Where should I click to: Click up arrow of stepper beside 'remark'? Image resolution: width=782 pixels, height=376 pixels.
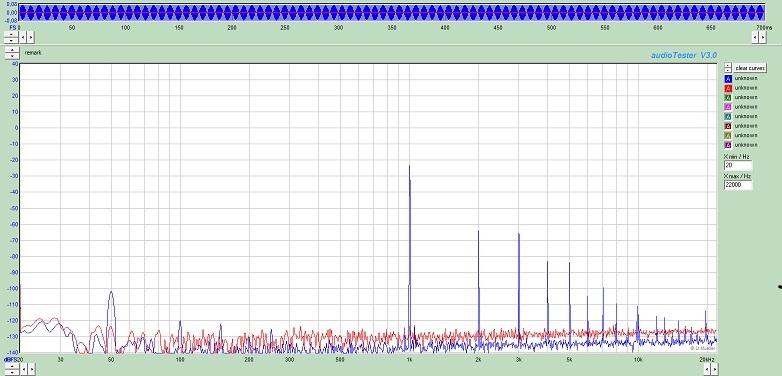(12, 50)
